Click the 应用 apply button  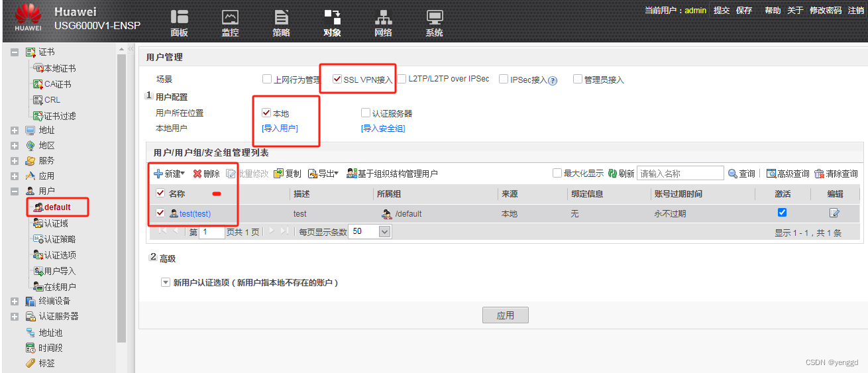[x=506, y=315]
